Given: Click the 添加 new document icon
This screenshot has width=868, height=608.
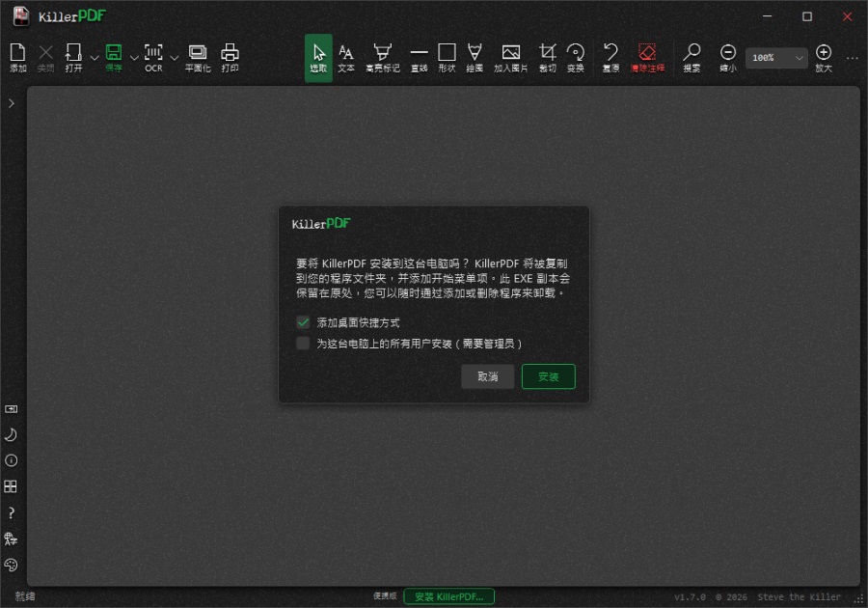Looking at the screenshot, I should coord(17,58).
